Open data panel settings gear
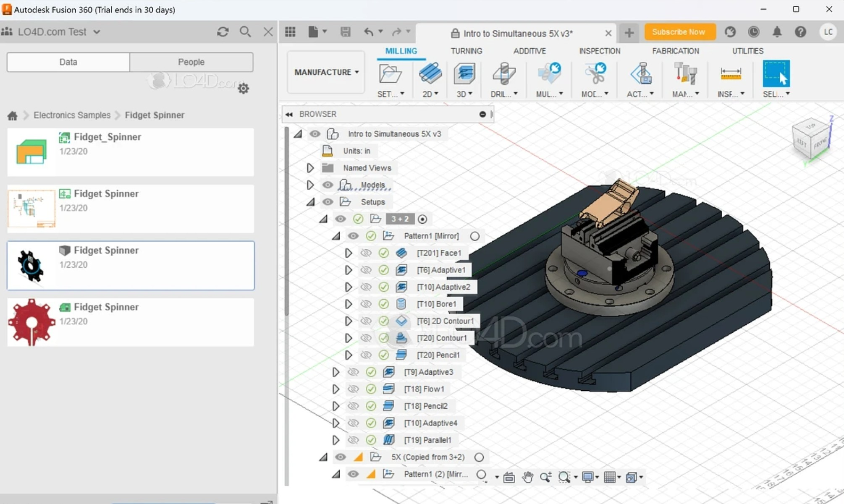This screenshot has height=504, width=844. (243, 88)
